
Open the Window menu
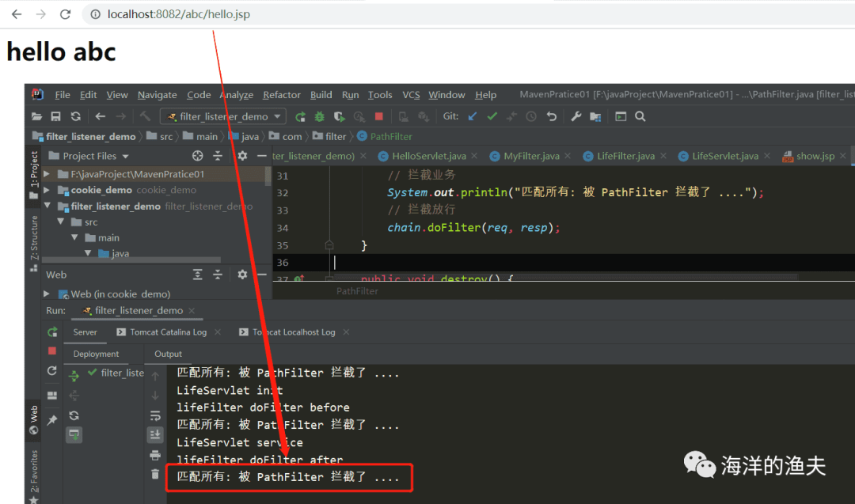pos(446,95)
